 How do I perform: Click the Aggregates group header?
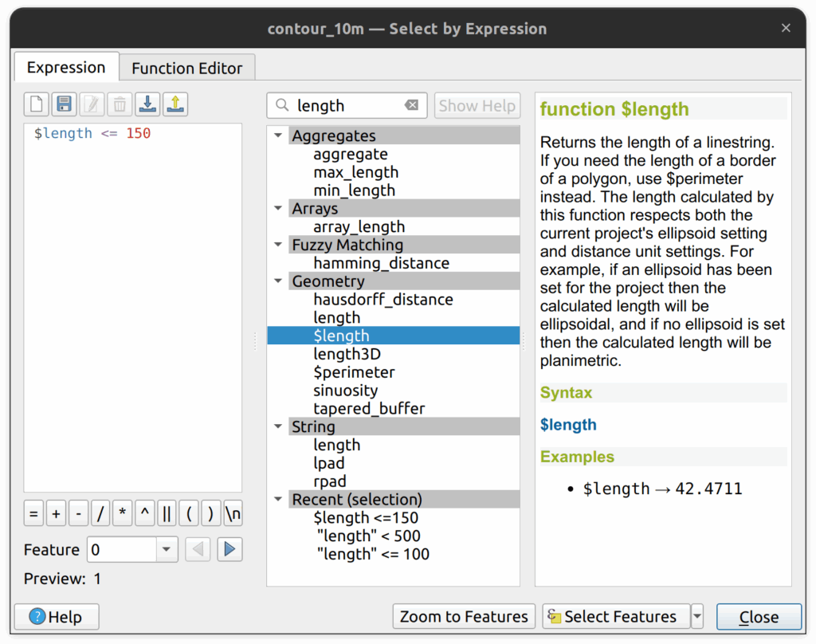click(404, 135)
